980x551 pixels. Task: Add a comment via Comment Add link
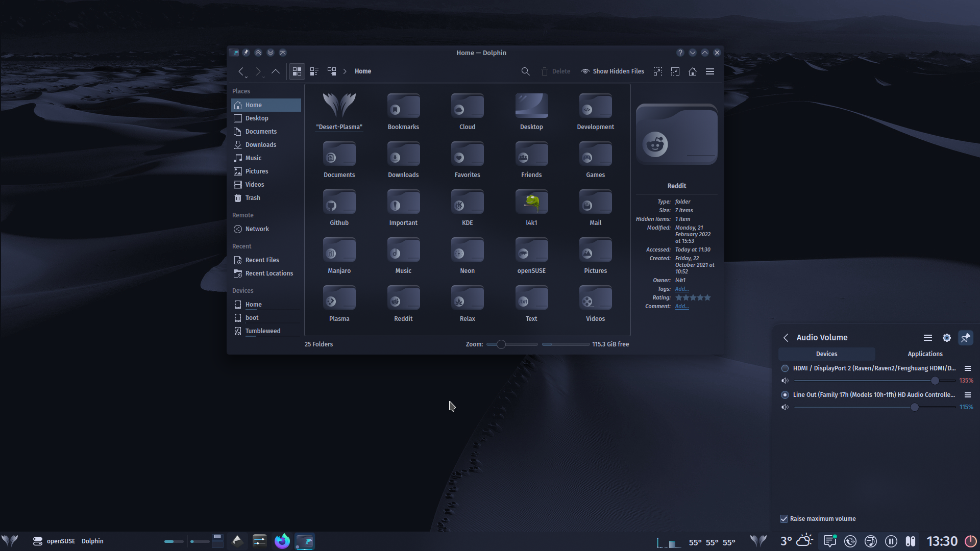682,307
